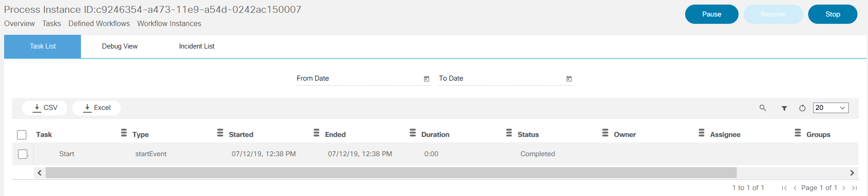This screenshot has width=868, height=196.
Task: Open the To Date calendar icon
Action: 569,79
